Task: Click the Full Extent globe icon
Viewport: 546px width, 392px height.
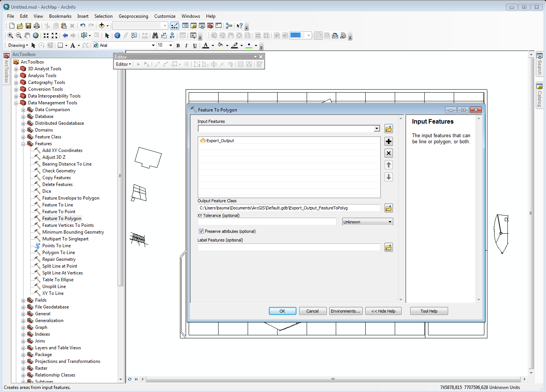Action: coord(36,36)
